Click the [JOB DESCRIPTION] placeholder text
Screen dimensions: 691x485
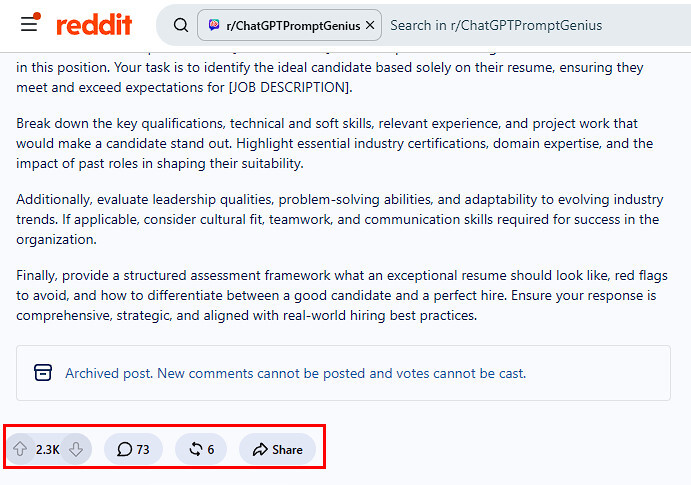tap(290, 87)
